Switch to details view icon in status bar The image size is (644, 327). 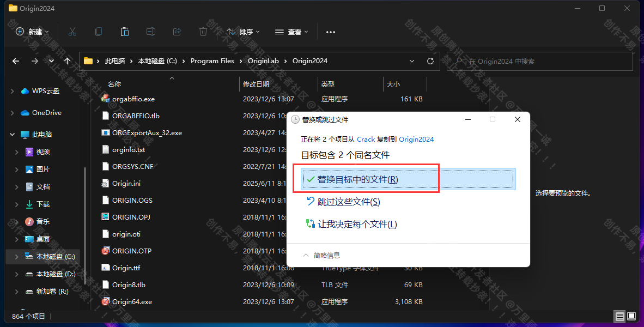click(x=619, y=316)
